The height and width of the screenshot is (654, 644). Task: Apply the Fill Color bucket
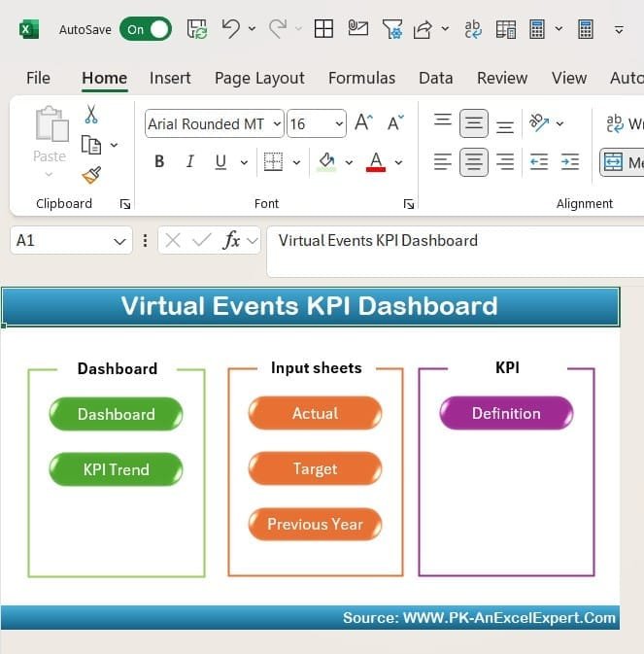326,162
